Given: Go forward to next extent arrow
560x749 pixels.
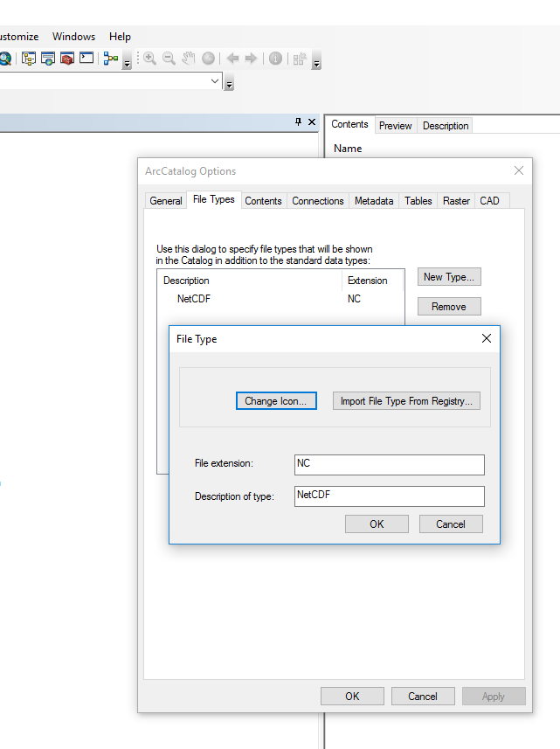Looking at the screenshot, I should [x=251, y=59].
